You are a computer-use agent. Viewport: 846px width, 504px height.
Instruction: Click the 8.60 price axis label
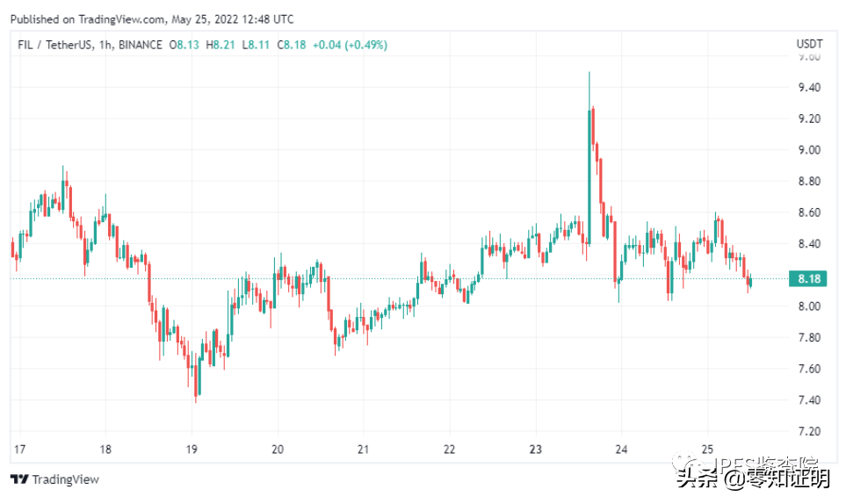click(x=809, y=212)
